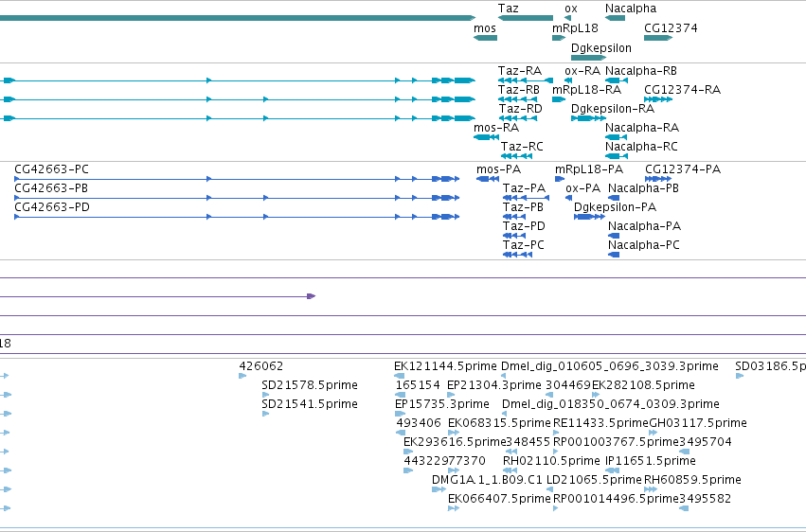The width and height of the screenshot is (806, 532).
Task: Click the Dgkepsilon-PA CDS label
Action: [615, 207]
